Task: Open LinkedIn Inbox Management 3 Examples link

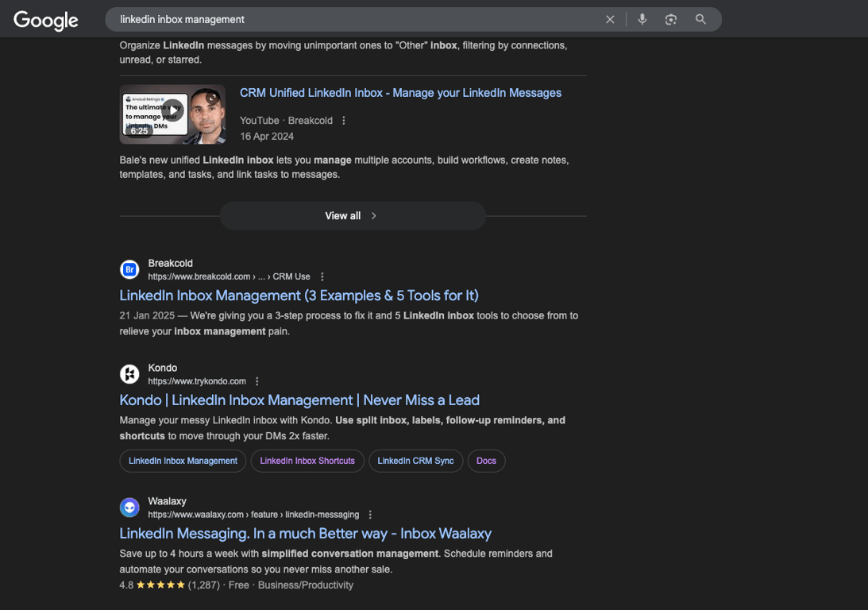Action: point(299,295)
